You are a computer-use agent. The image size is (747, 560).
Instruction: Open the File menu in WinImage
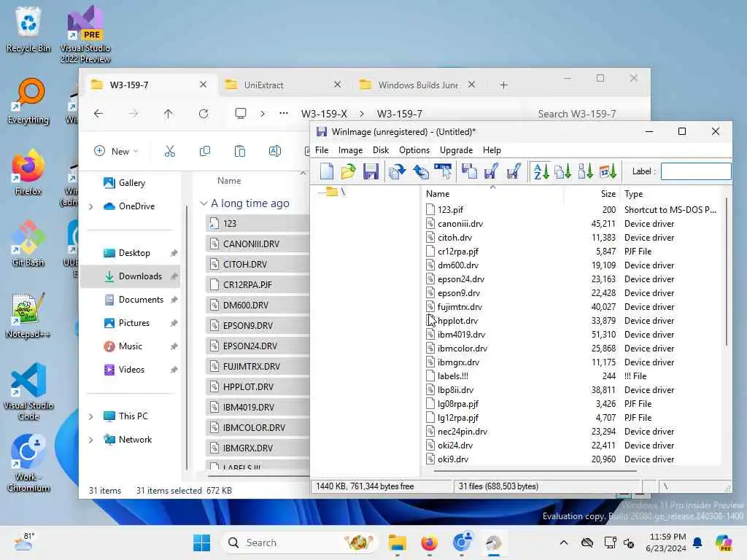click(x=322, y=150)
